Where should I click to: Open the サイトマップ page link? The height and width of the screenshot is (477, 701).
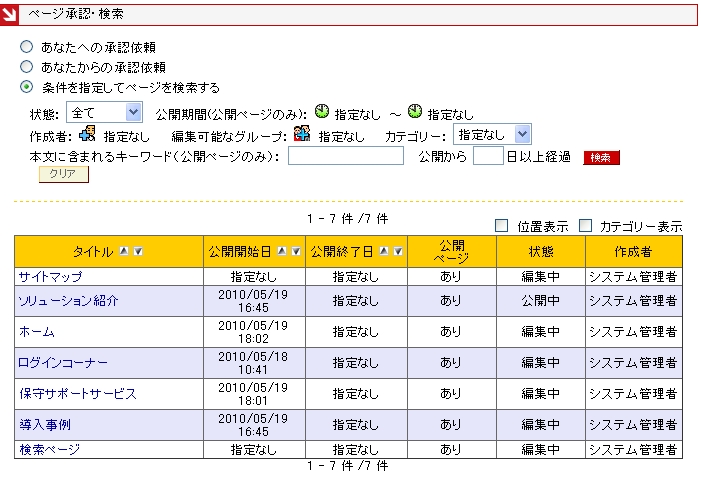[51, 277]
